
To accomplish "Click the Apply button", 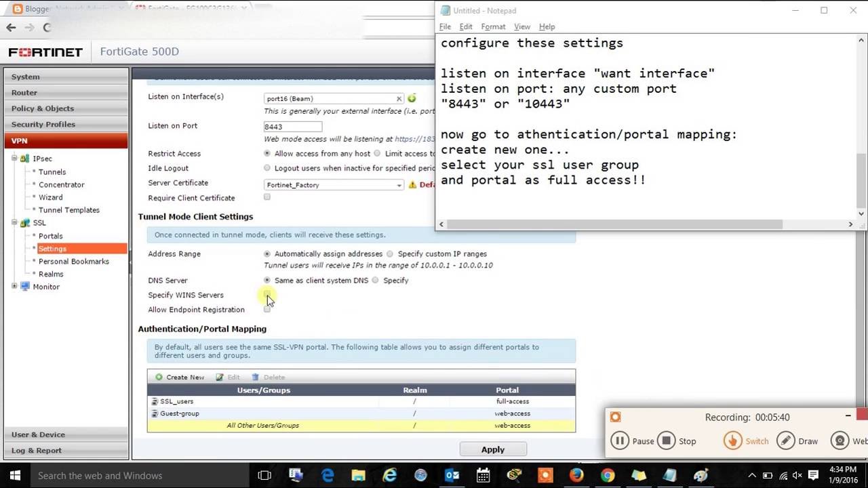I will click(493, 449).
